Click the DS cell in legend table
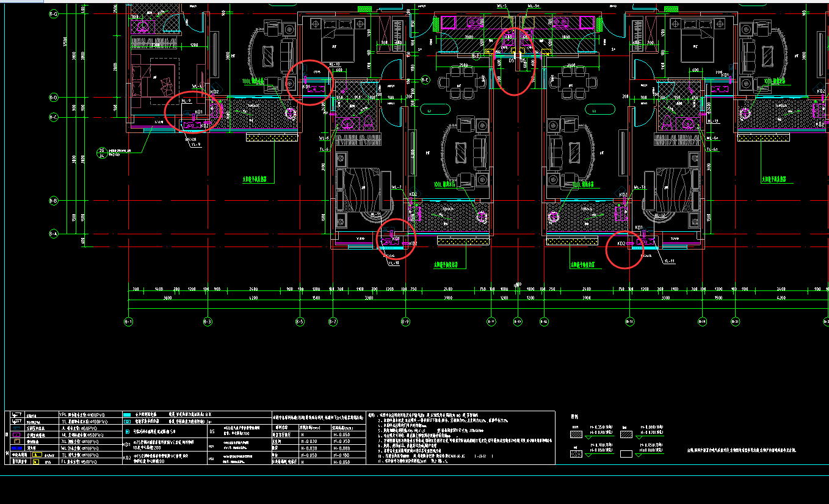829x504 pixels. 212,431
